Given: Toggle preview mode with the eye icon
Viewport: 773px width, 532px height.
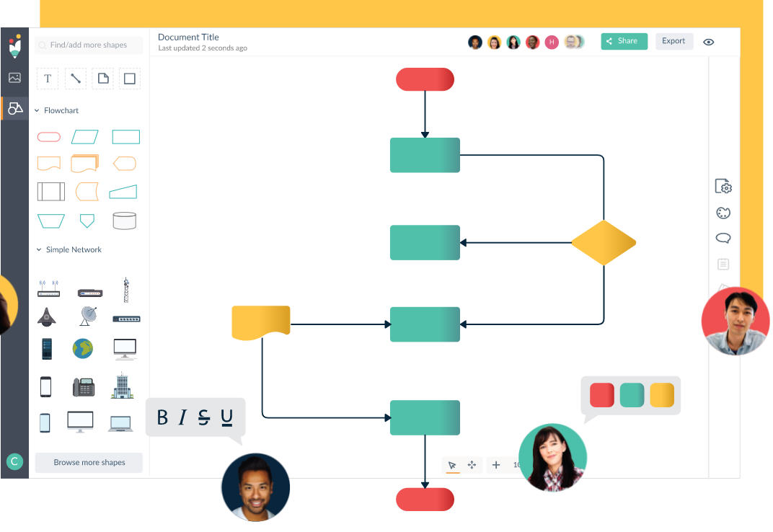Looking at the screenshot, I should [x=708, y=42].
